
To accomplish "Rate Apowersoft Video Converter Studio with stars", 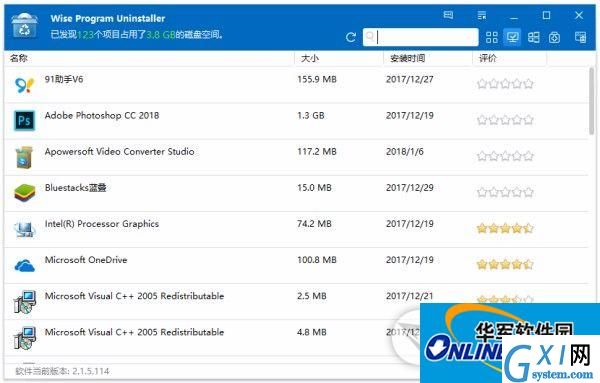I will click(505, 156).
